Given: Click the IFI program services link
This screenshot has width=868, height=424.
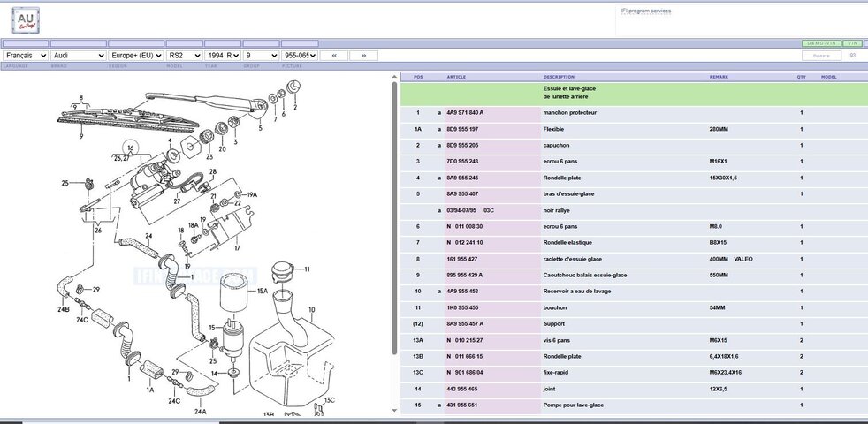Looking at the screenshot, I should pos(645,11).
